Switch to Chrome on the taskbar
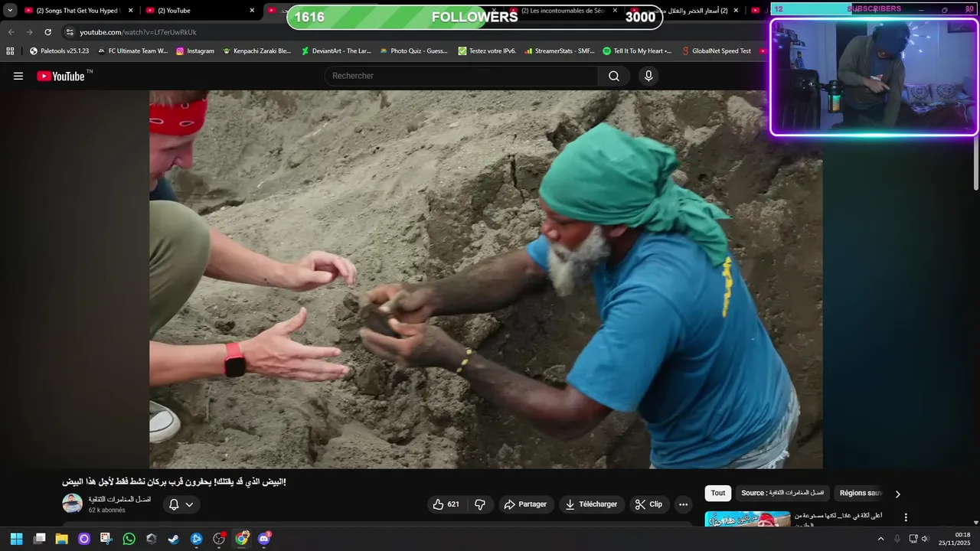Viewport: 980px width, 551px height. tap(242, 539)
